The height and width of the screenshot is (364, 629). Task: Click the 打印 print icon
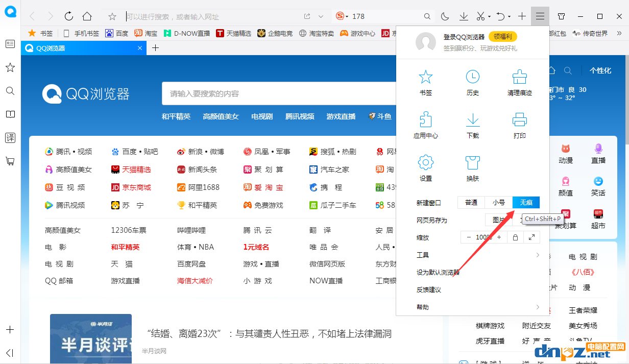tap(519, 126)
